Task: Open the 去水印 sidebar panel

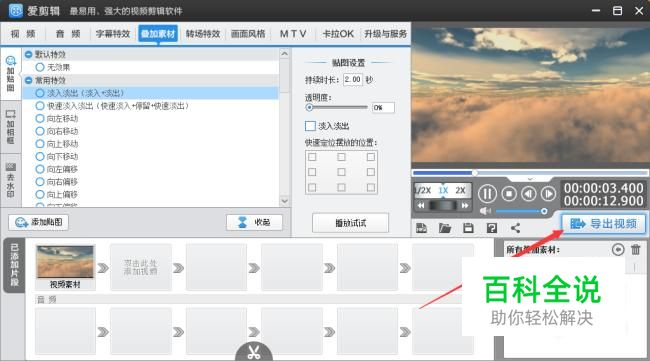Action: tap(11, 180)
